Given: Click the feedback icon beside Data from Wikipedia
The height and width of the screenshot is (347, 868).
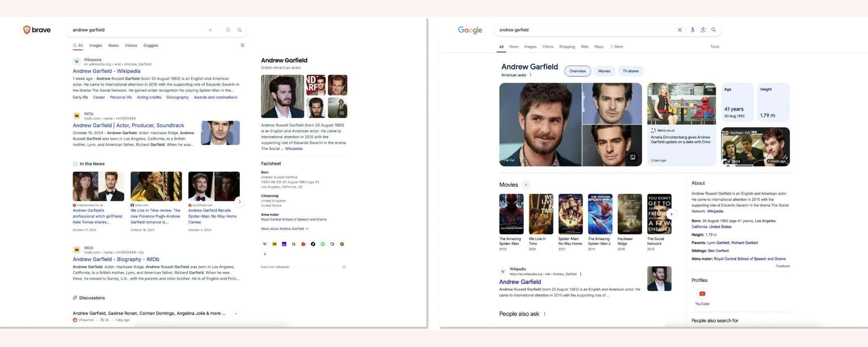Looking at the screenshot, I should point(344,267).
